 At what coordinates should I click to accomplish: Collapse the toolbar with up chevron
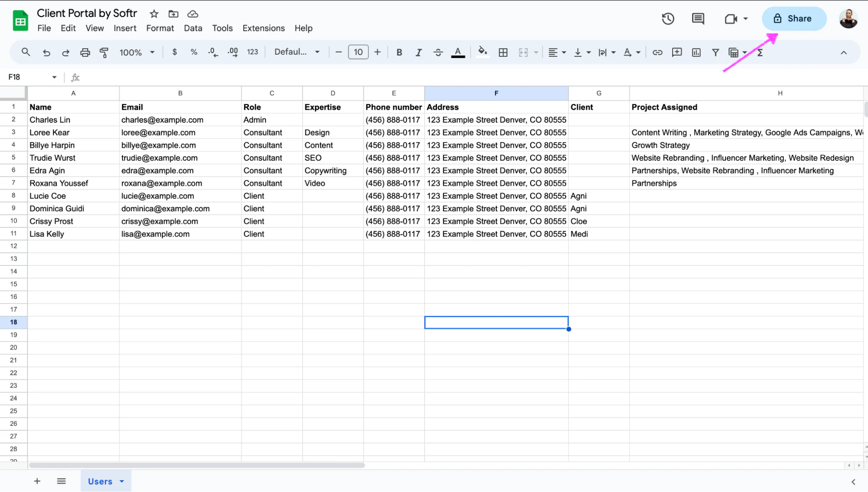pos(844,52)
